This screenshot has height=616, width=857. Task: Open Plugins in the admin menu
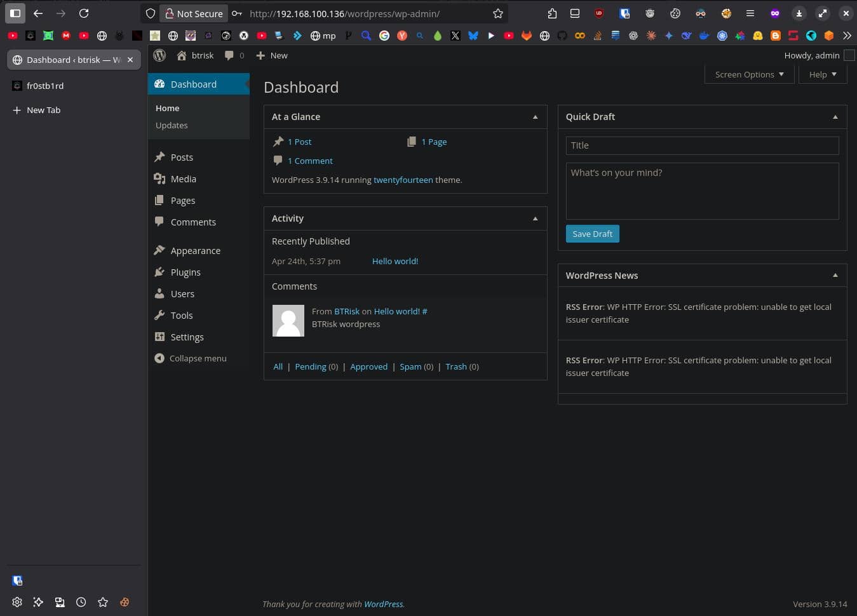coord(186,272)
